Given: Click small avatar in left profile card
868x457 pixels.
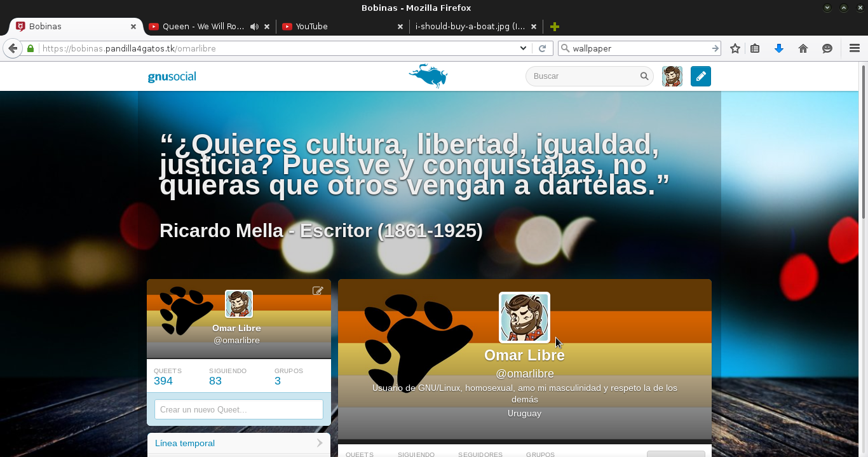Looking at the screenshot, I should click(239, 304).
